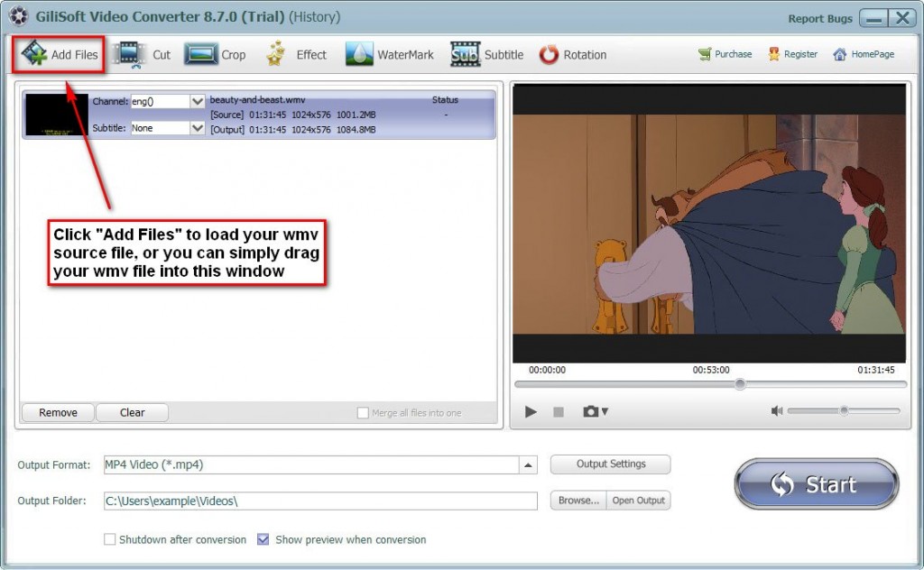Open Output Settings
The image size is (924, 570).
[611, 464]
